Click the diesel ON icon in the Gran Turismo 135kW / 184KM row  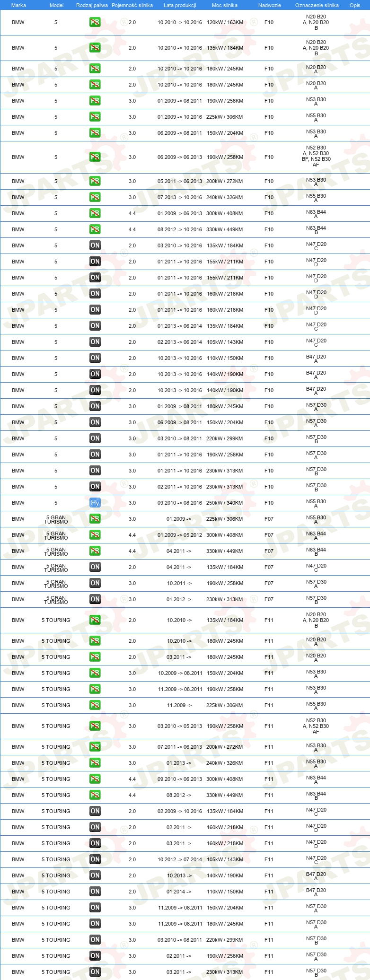coord(95,567)
